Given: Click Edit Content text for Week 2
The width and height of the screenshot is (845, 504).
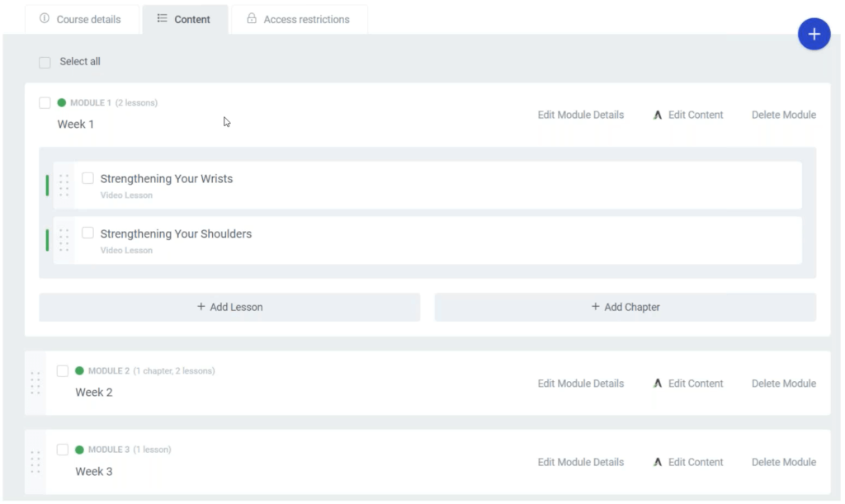Looking at the screenshot, I should 695,384.
